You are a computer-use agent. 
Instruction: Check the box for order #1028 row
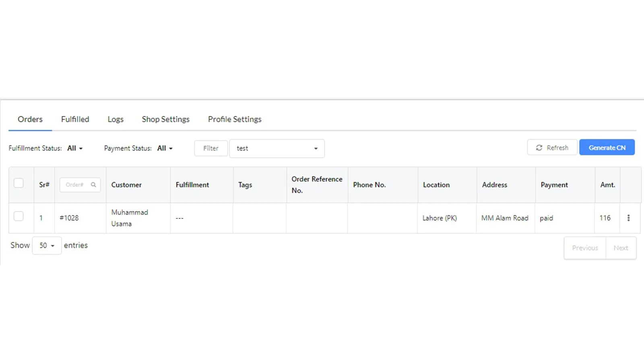pyautogui.click(x=19, y=216)
